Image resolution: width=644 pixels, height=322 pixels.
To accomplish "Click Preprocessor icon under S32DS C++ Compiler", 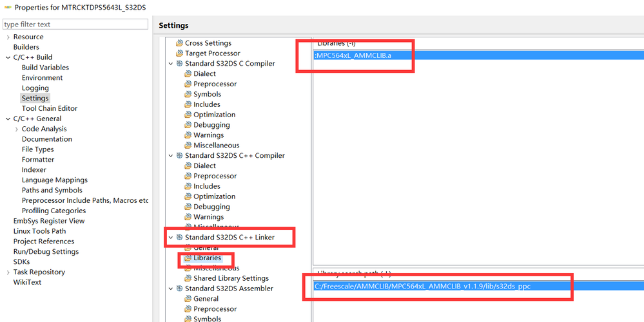I will tap(188, 176).
